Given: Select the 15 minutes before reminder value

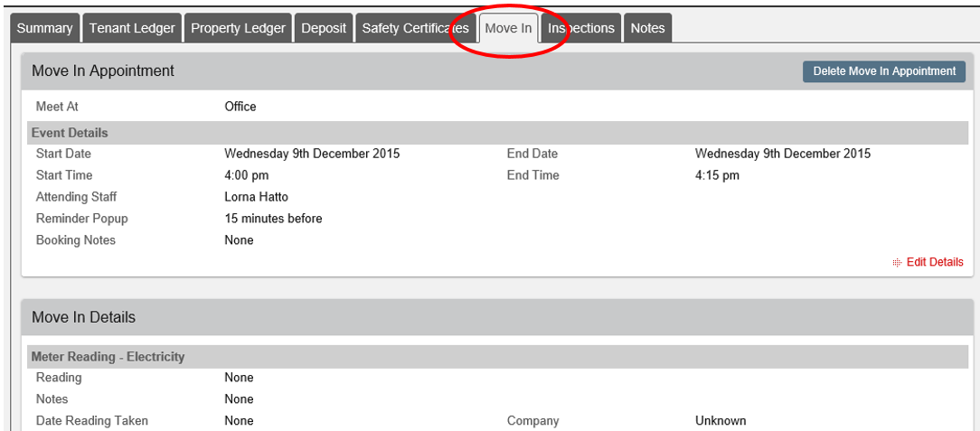Looking at the screenshot, I should [273, 219].
